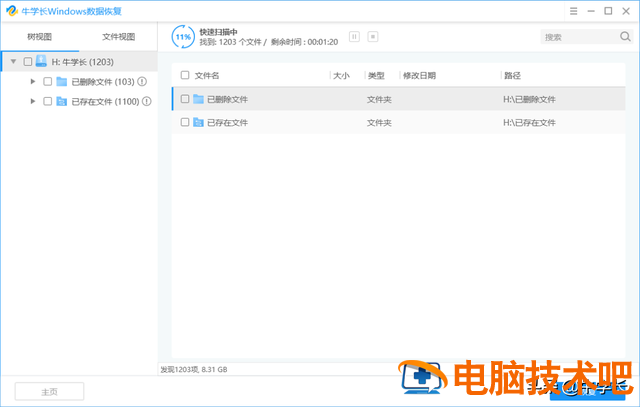Click info icon next to 已删除文件 (103)

(142, 82)
